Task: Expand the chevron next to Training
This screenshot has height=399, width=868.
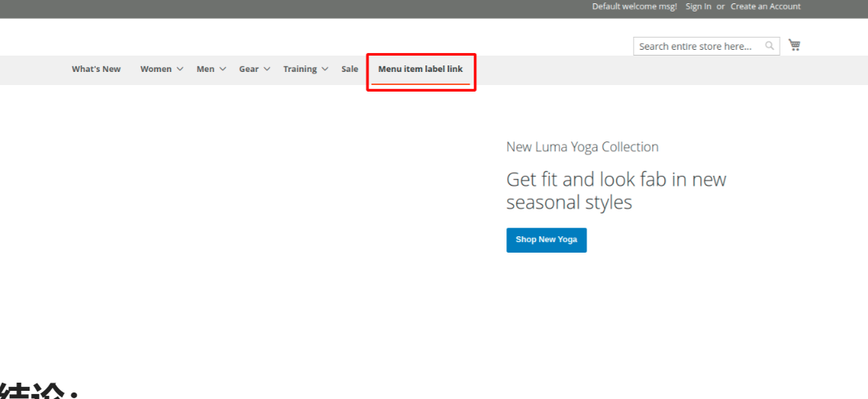Action: (325, 69)
